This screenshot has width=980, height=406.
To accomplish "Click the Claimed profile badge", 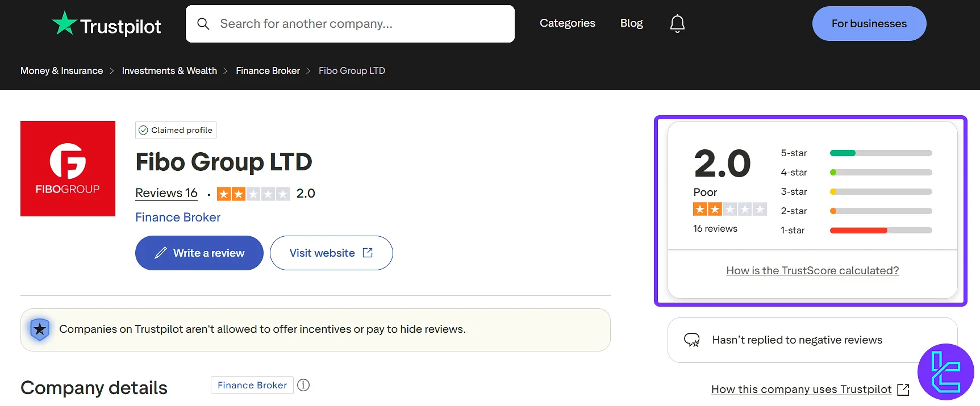I will [x=176, y=130].
